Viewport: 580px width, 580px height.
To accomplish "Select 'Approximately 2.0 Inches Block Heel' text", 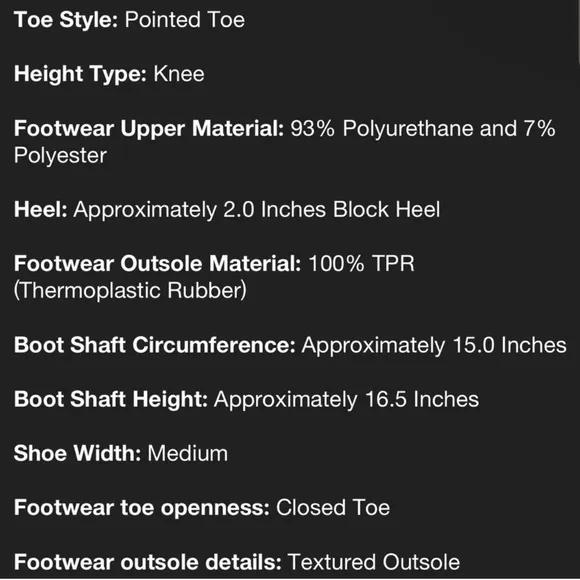I will pos(257,210).
